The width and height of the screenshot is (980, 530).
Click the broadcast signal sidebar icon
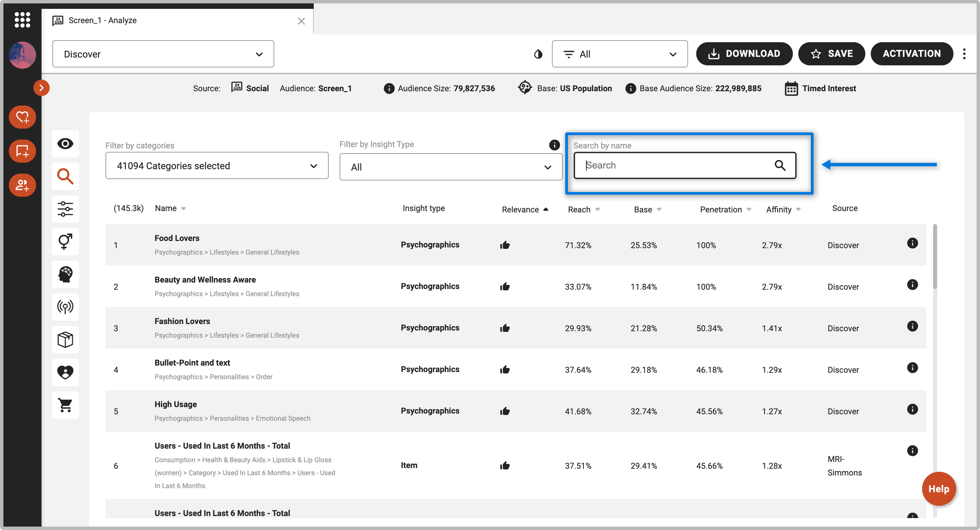point(65,307)
